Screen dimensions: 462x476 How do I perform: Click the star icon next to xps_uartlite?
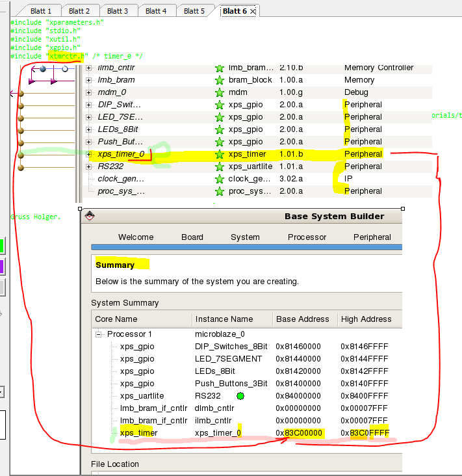(220, 166)
